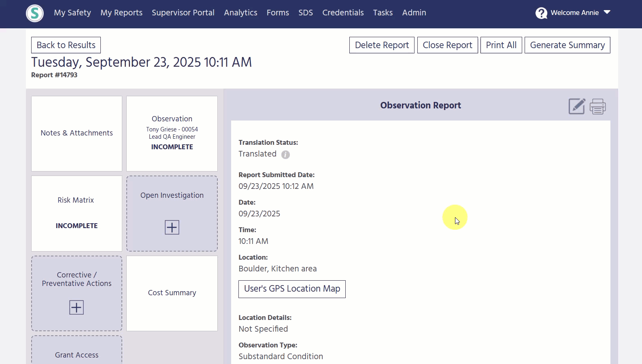The image size is (642, 364).
Task: Click the plus icon under Open Investigation
Action: (x=172, y=227)
